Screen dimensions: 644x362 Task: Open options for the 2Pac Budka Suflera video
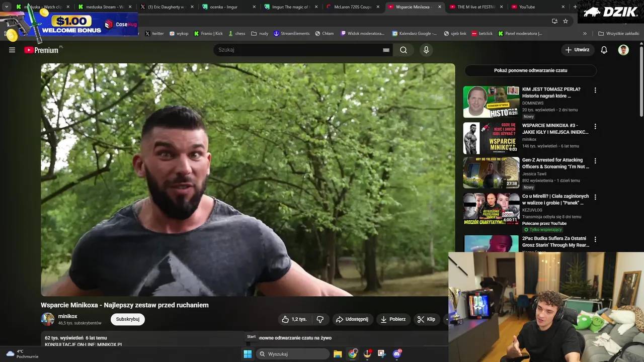point(595,239)
